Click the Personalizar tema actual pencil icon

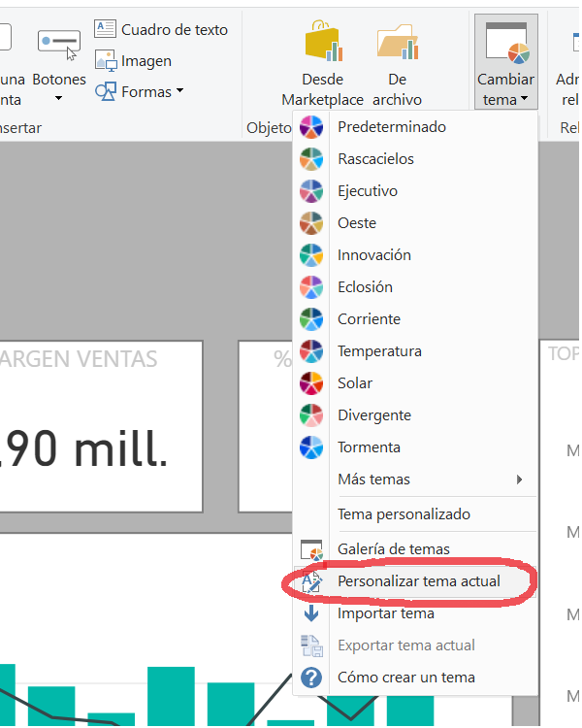tap(311, 581)
